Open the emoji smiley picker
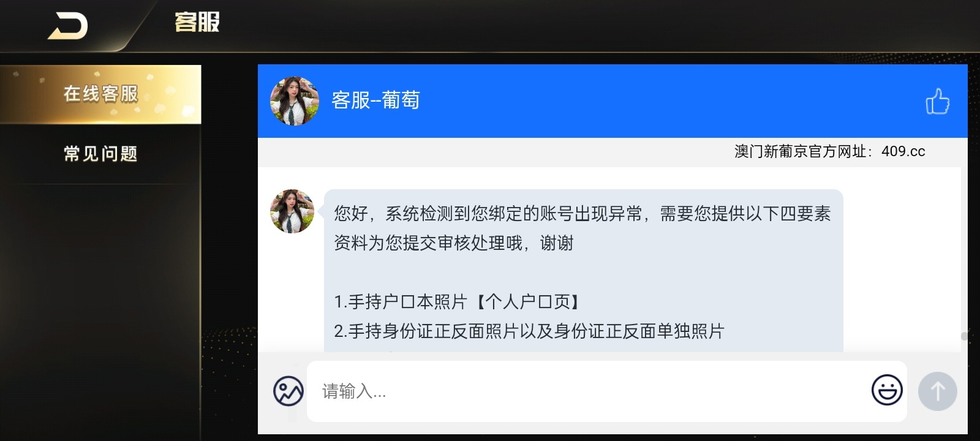The image size is (980, 441). tap(887, 390)
